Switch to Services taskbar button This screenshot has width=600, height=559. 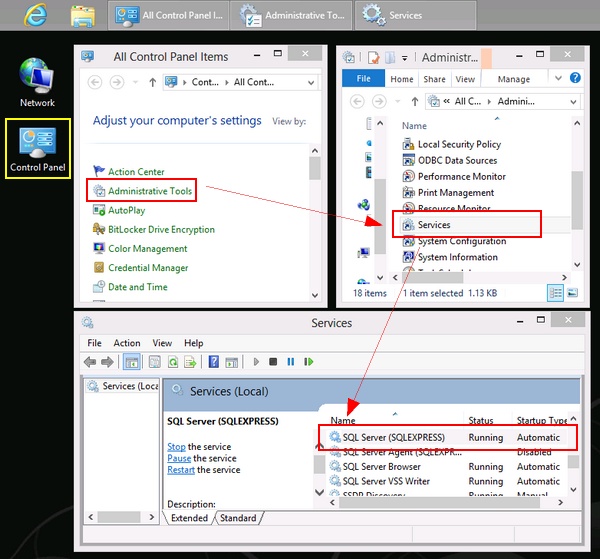415,15
